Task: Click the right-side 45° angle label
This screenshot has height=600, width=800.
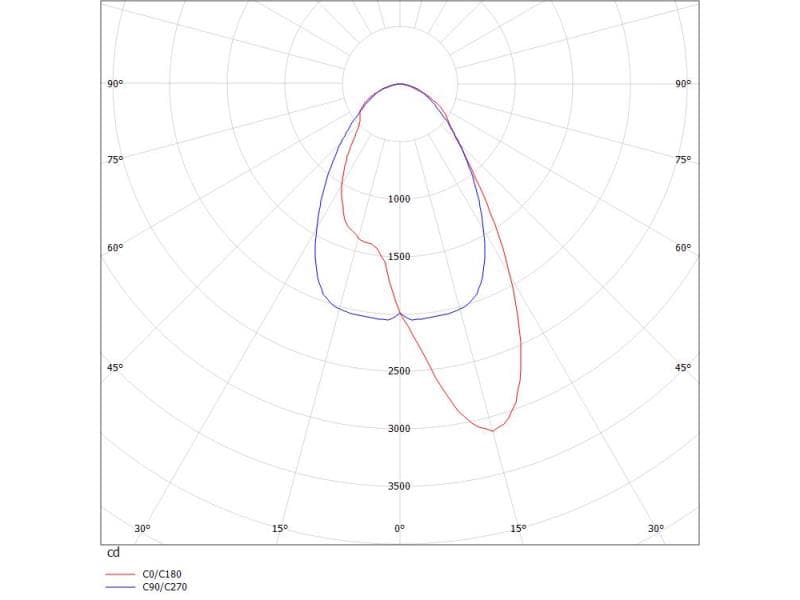Action: (683, 368)
